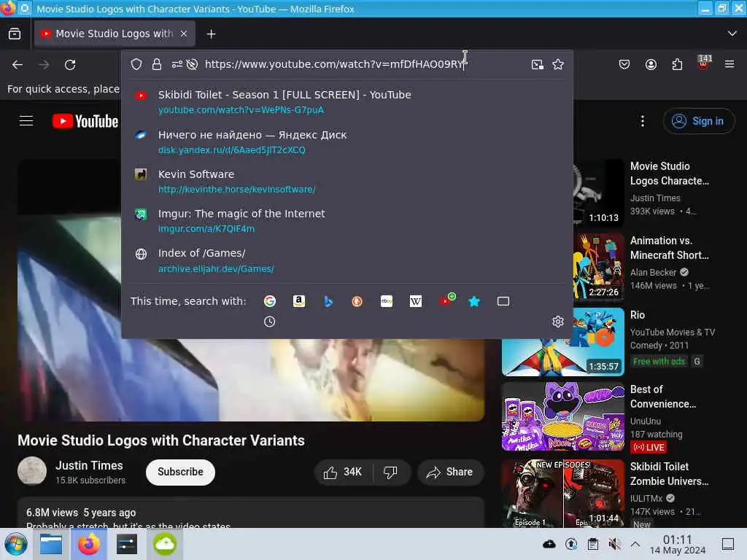Click the show desktop button in taskbar

pos(728,544)
